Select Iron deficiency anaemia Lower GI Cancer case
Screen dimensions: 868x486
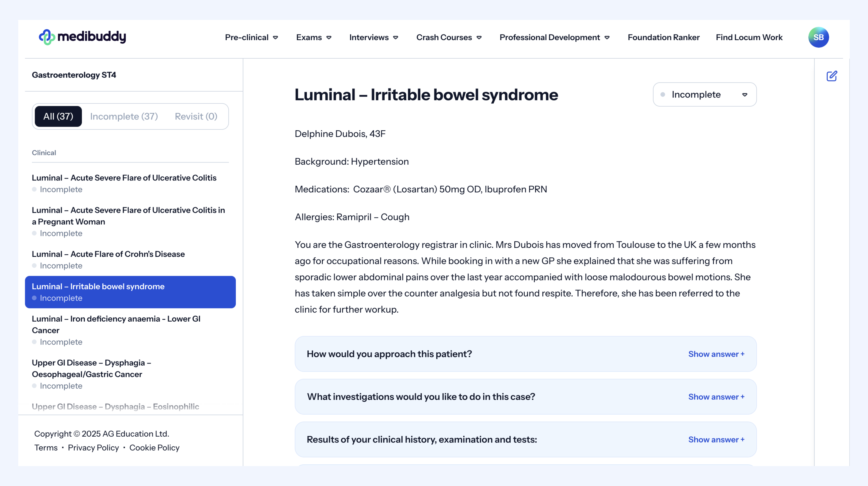coord(116,324)
